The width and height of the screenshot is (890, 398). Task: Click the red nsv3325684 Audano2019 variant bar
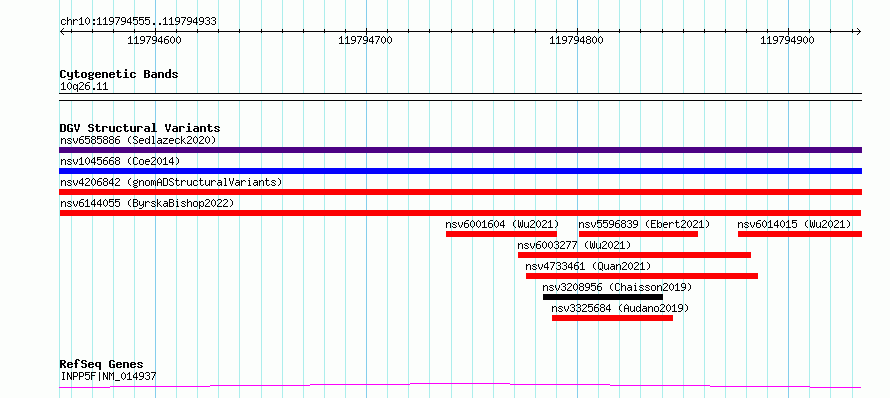tap(612, 318)
